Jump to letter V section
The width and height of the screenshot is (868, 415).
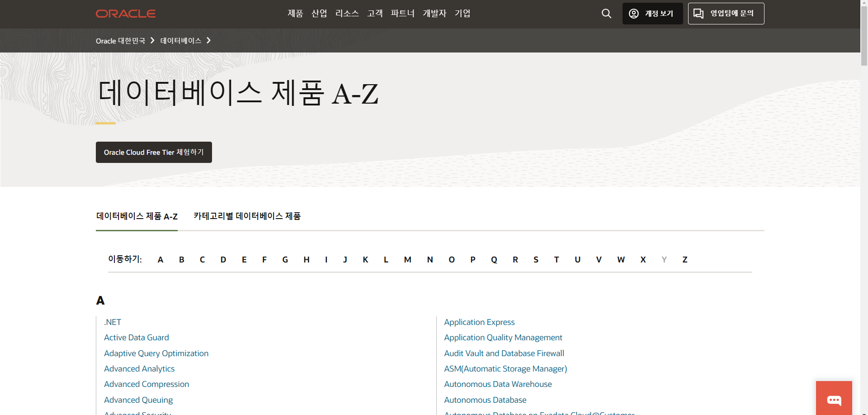coord(599,259)
